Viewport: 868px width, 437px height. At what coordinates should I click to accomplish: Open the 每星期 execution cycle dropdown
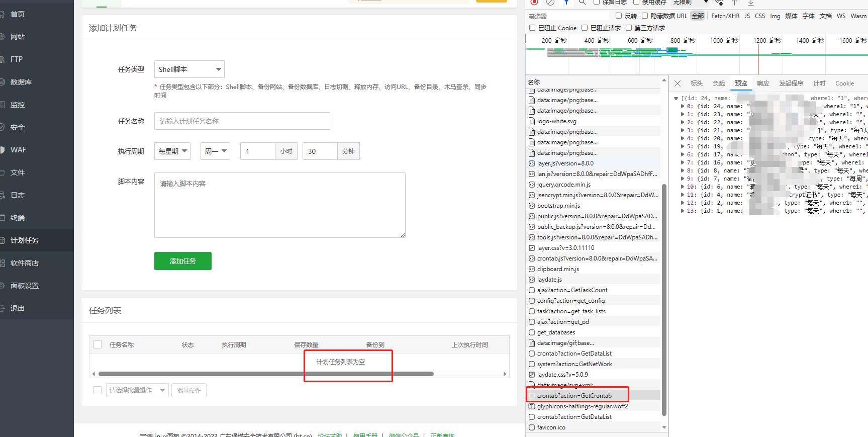[172, 151]
